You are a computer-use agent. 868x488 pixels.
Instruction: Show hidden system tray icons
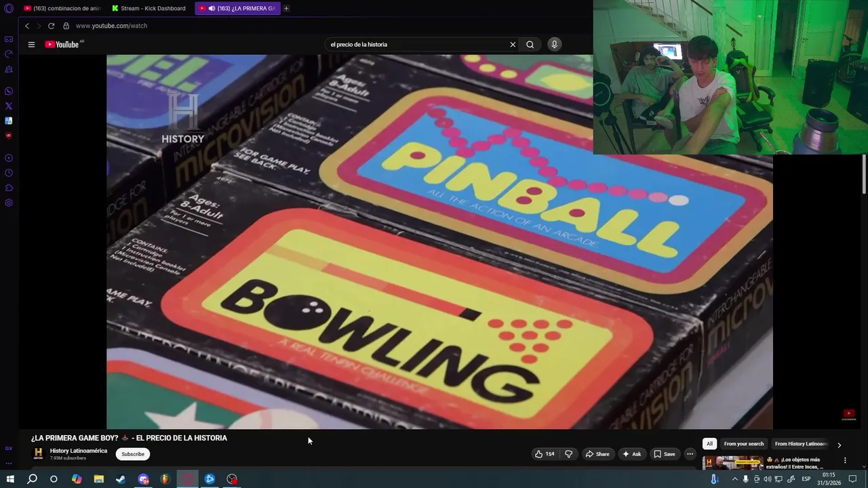[734, 479]
